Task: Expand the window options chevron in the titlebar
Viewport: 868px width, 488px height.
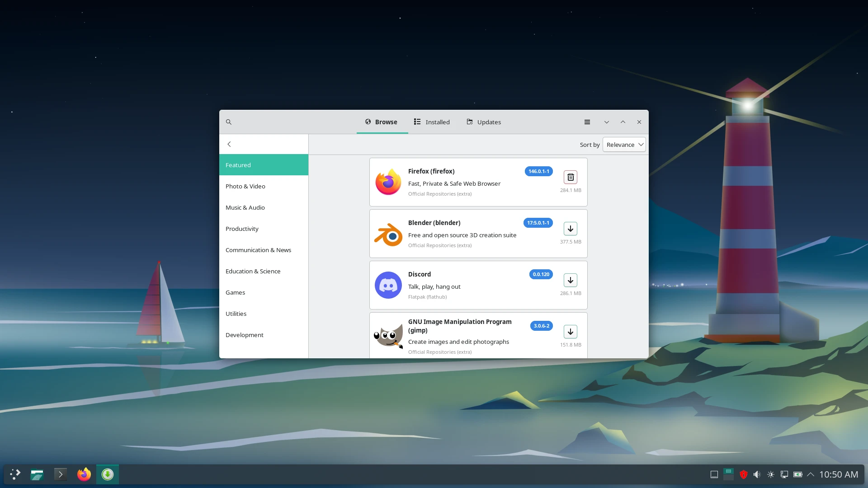Action: click(x=606, y=122)
